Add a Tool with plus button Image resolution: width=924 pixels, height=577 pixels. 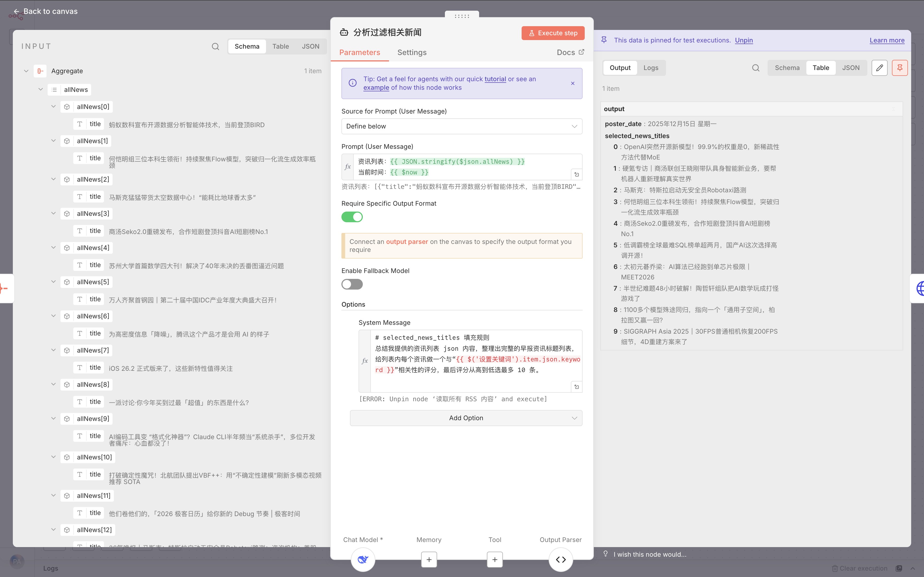(494, 559)
